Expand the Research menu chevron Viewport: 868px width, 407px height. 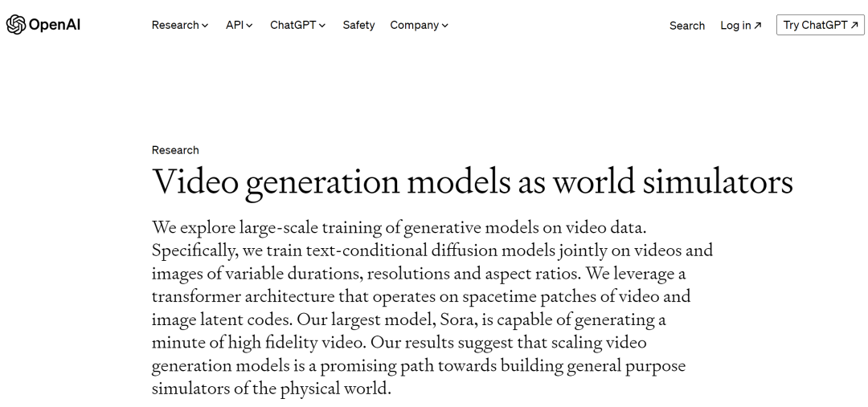tap(205, 26)
